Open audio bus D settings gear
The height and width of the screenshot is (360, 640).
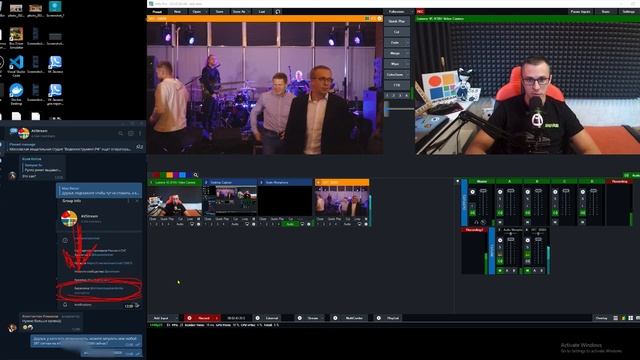(582, 191)
